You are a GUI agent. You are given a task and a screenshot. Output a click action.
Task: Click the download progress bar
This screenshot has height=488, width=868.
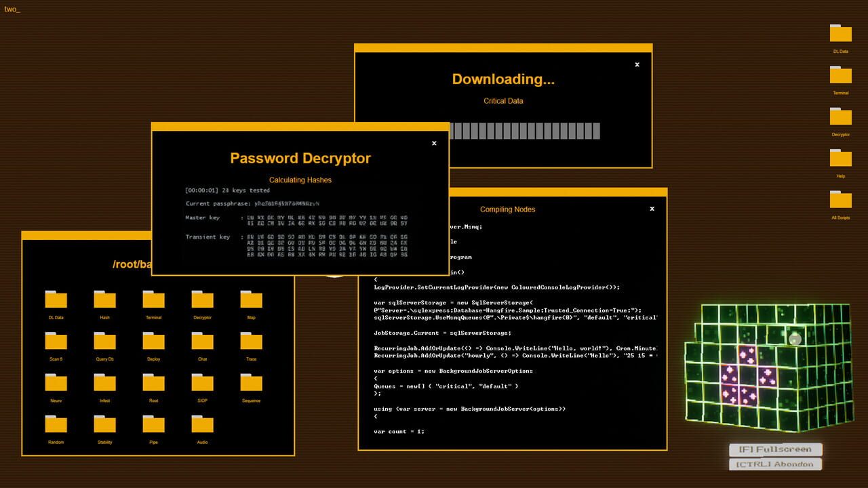[x=526, y=130]
